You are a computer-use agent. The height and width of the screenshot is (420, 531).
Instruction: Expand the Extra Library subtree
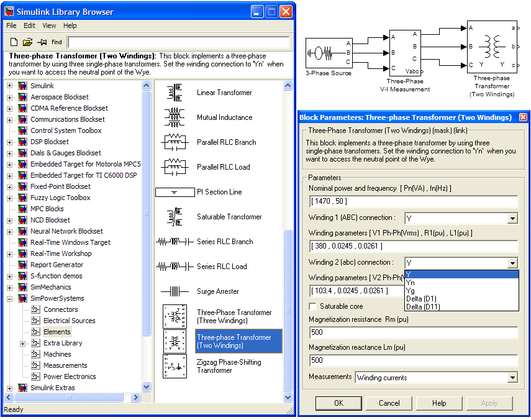coord(22,344)
